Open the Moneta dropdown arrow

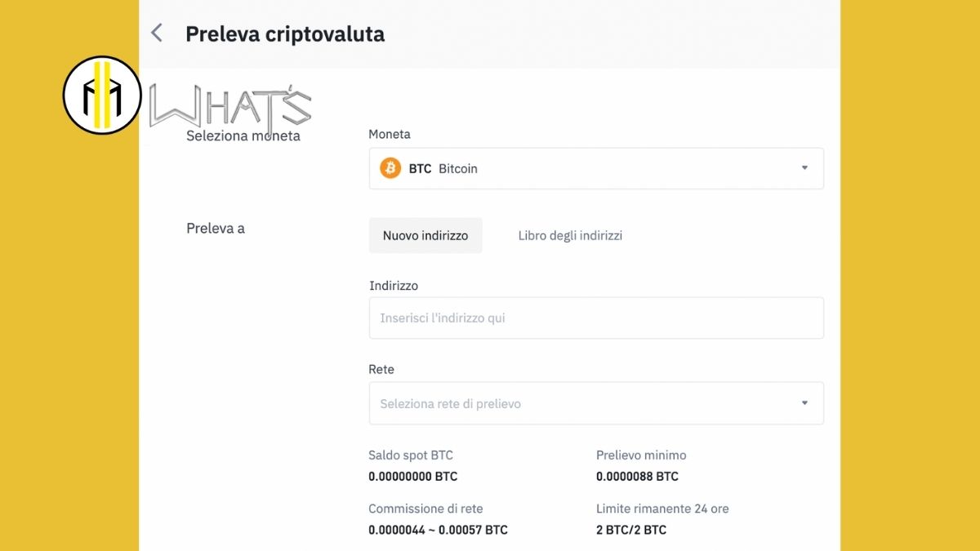pyautogui.click(x=804, y=168)
